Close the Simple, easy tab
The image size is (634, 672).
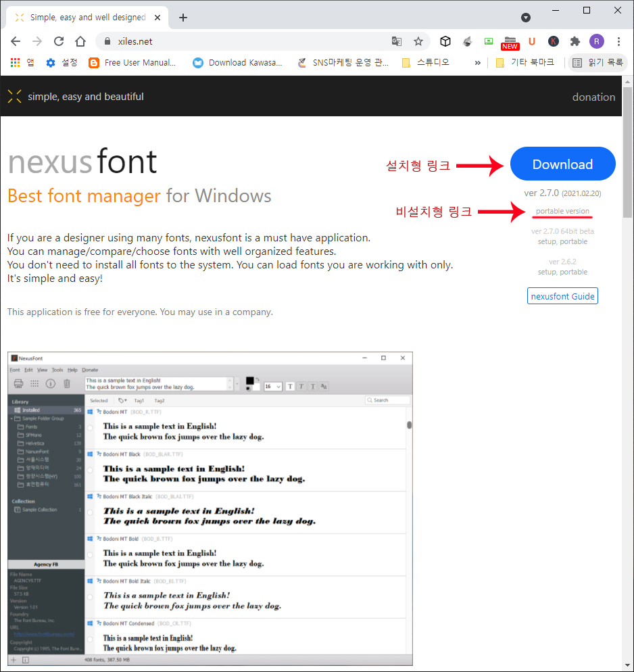click(x=157, y=18)
